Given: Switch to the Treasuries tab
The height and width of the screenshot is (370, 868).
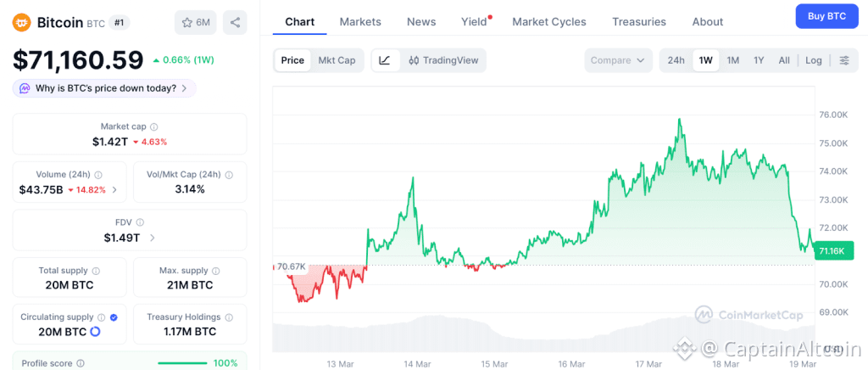Looking at the screenshot, I should tap(638, 21).
